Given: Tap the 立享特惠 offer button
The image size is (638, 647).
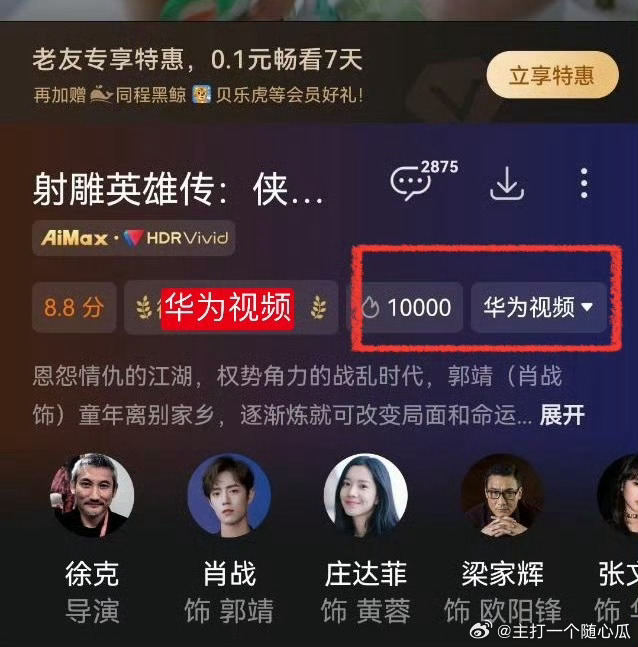Looking at the screenshot, I should point(552,75).
